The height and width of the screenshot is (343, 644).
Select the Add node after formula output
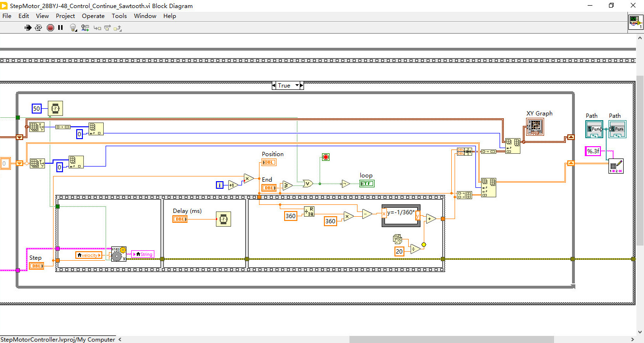[x=431, y=219]
